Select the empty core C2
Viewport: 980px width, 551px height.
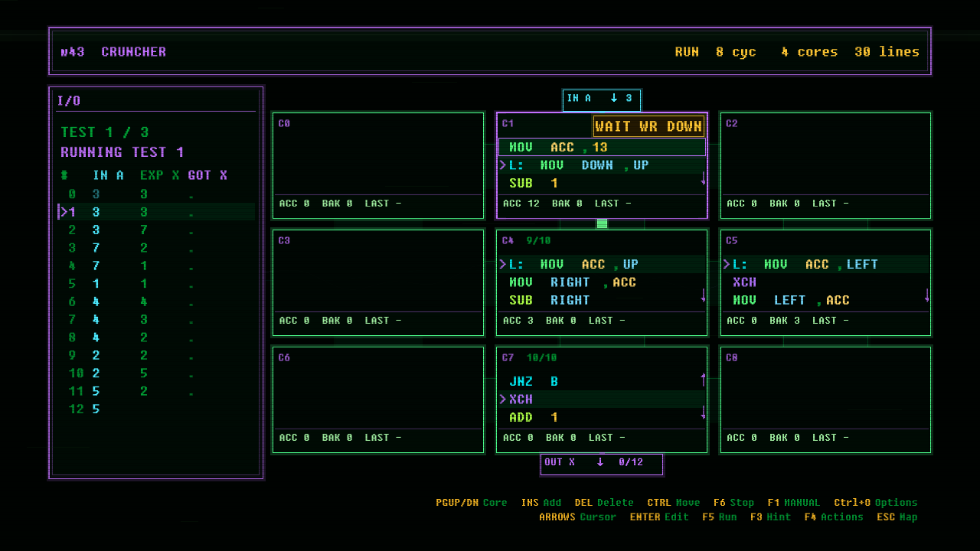click(x=825, y=166)
